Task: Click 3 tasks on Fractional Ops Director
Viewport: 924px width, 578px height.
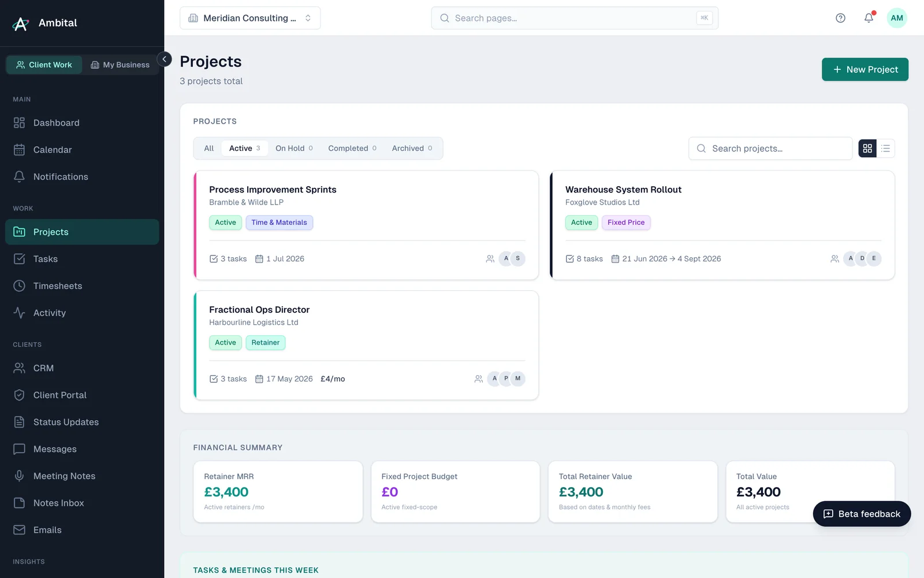Action: 228,379
